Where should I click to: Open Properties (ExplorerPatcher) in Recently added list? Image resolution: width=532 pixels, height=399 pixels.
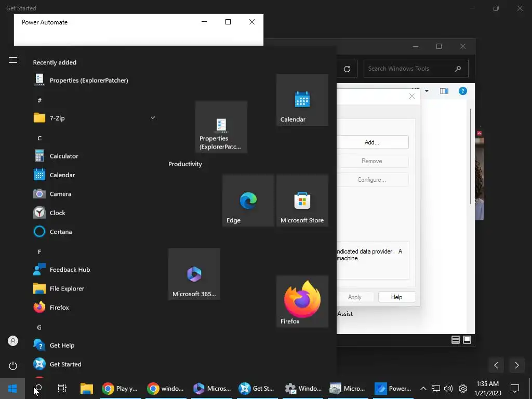pos(81,81)
